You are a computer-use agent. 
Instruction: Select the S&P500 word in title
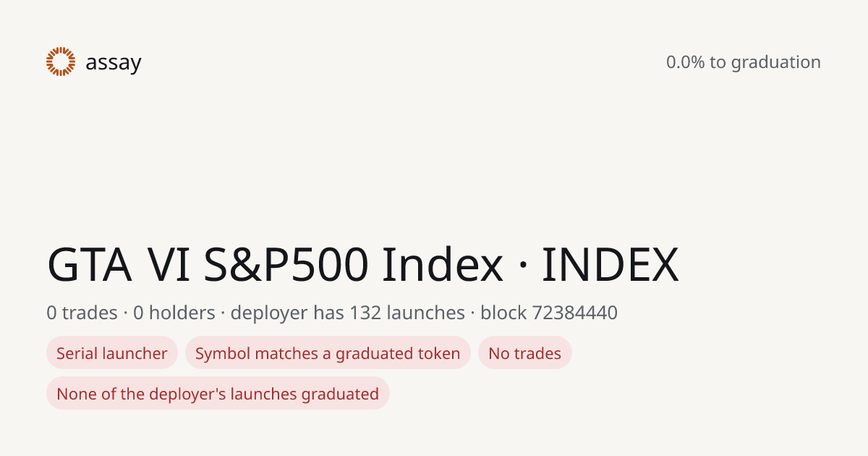286,265
